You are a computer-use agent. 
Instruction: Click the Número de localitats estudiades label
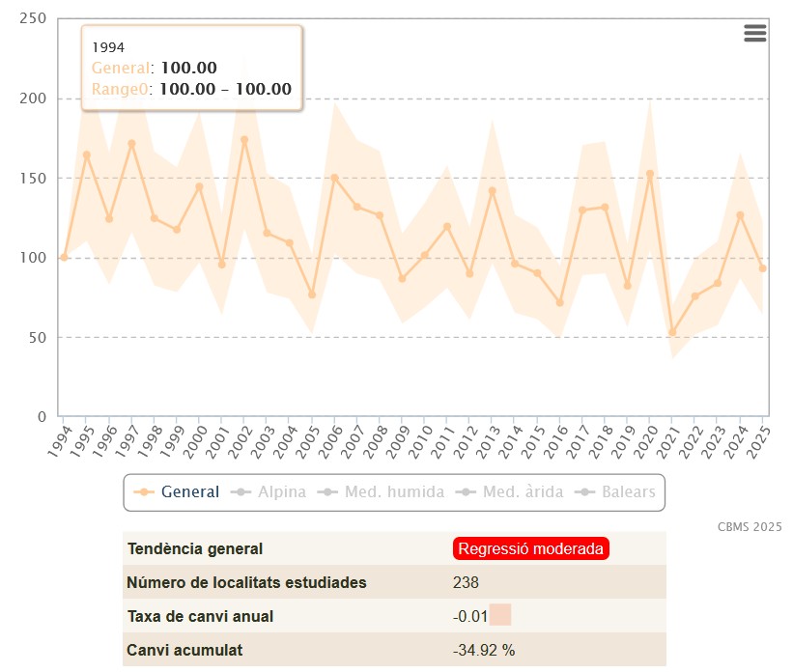[247, 582]
